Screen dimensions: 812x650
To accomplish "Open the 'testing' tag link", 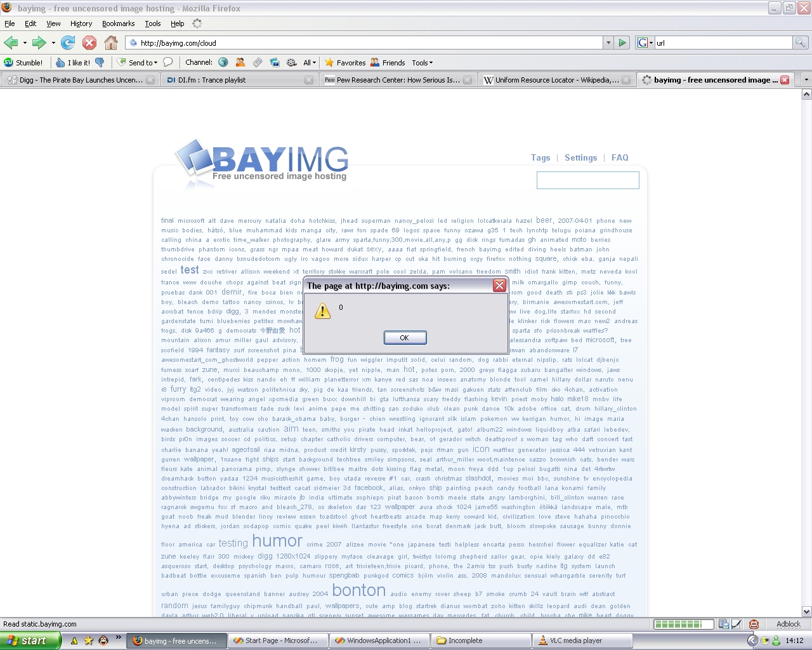I will (233, 543).
